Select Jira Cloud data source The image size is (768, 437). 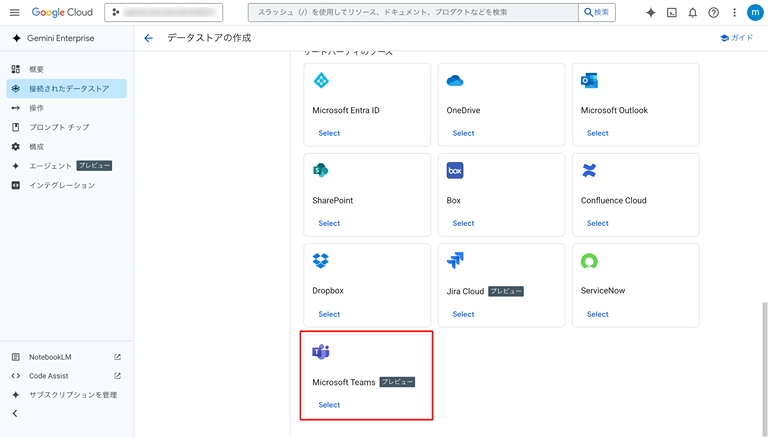pyautogui.click(x=463, y=315)
